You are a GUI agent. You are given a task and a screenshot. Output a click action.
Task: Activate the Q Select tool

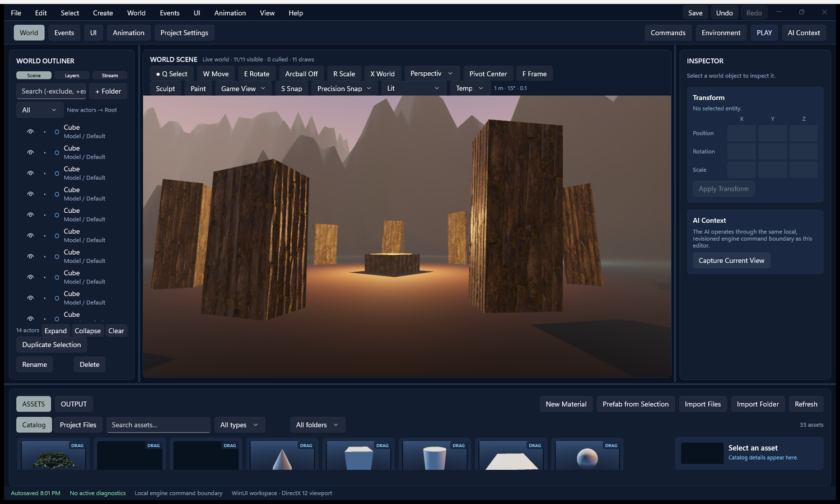pyautogui.click(x=172, y=74)
